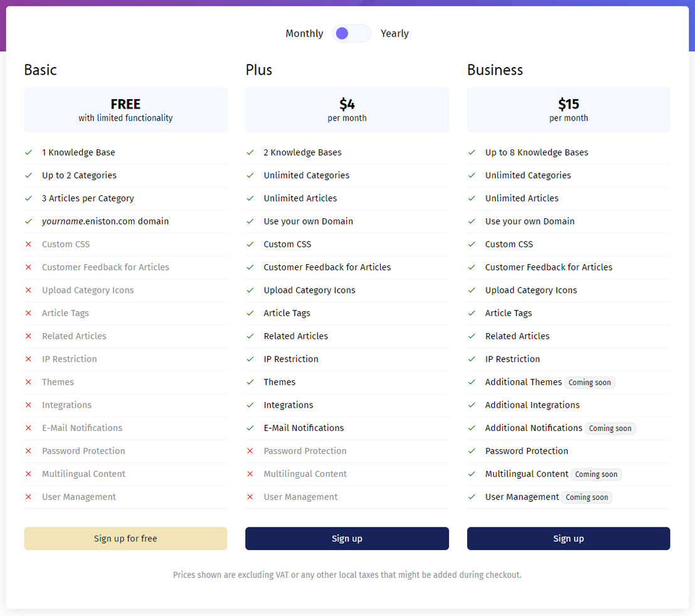Click the check icon beside 1 Knowledge Base
Viewport: 695px width, 616px height.
tap(29, 152)
